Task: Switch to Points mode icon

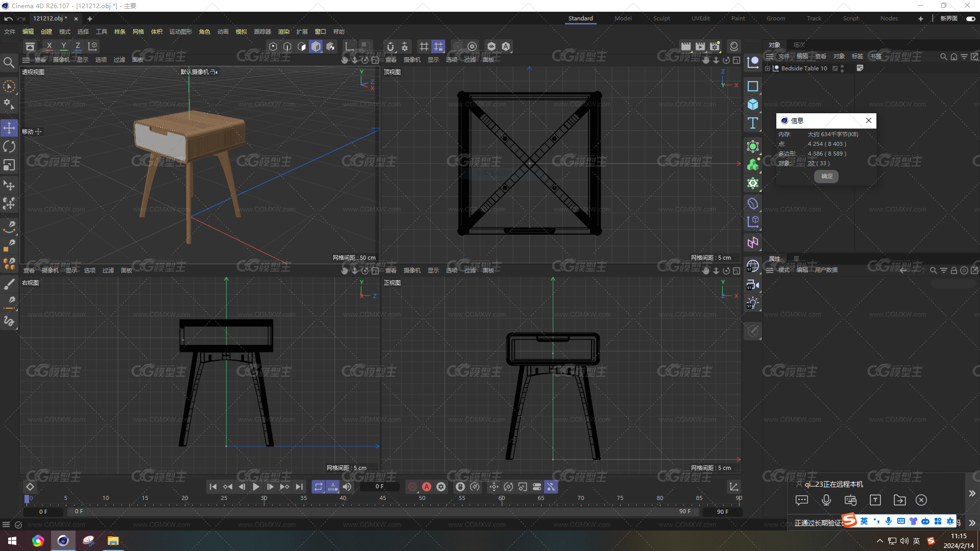Action: 273,46
